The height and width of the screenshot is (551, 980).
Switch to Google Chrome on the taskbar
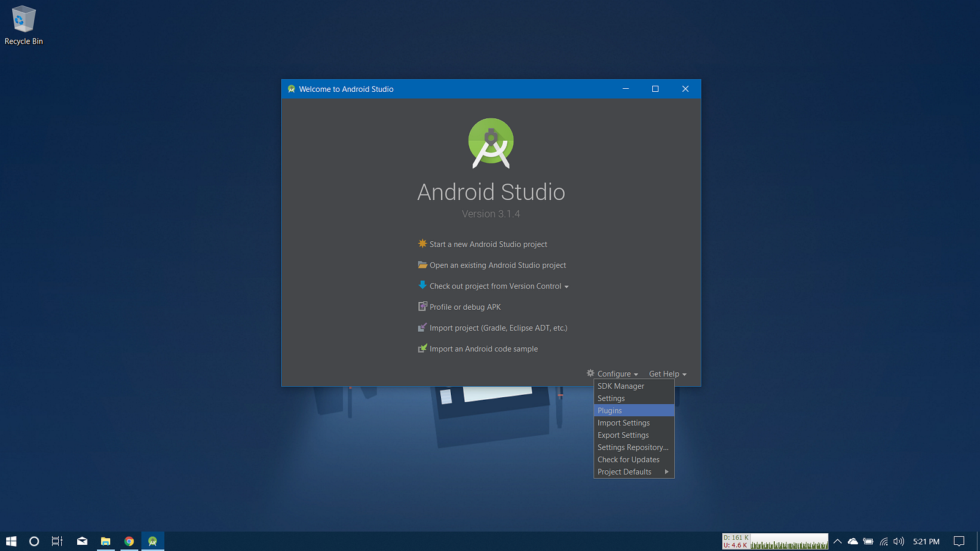pyautogui.click(x=129, y=541)
